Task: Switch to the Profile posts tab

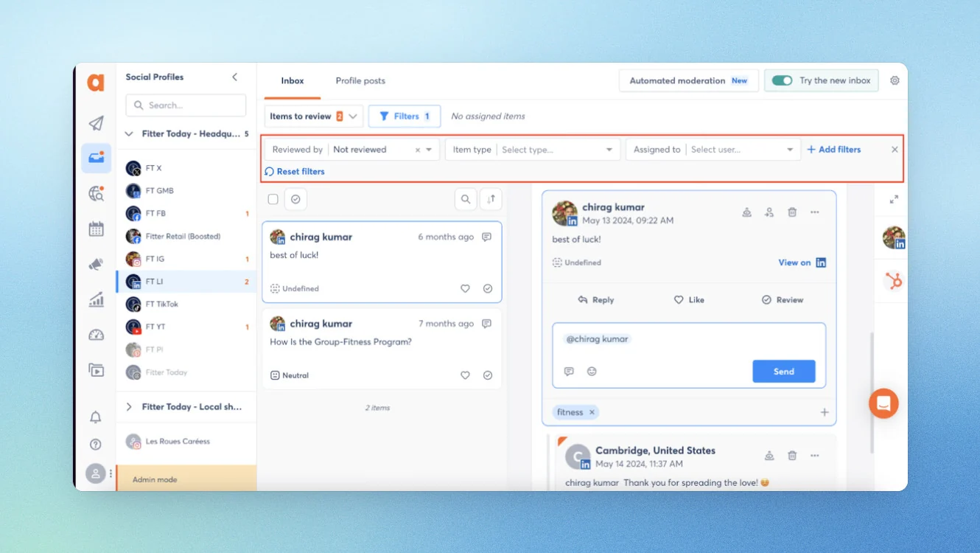Action: tap(360, 81)
